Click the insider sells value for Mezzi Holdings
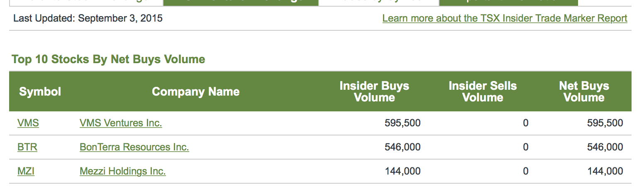Image resolution: width=644 pixels, height=187 pixels. (x=525, y=171)
